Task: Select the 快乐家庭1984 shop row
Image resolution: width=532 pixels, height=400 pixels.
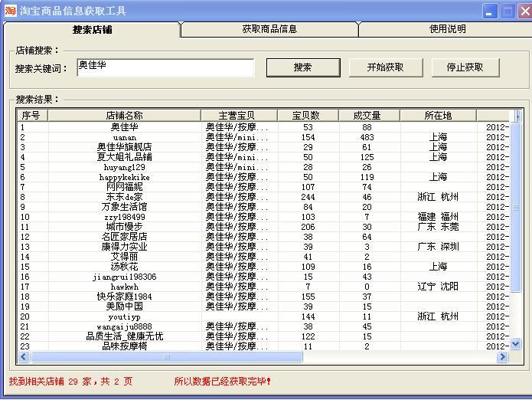Action: click(124, 297)
